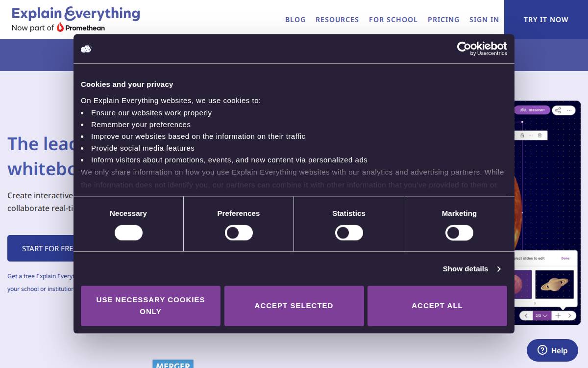The image size is (588, 368).
Task: Open the RESOURCES menu item
Action: click(337, 20)
